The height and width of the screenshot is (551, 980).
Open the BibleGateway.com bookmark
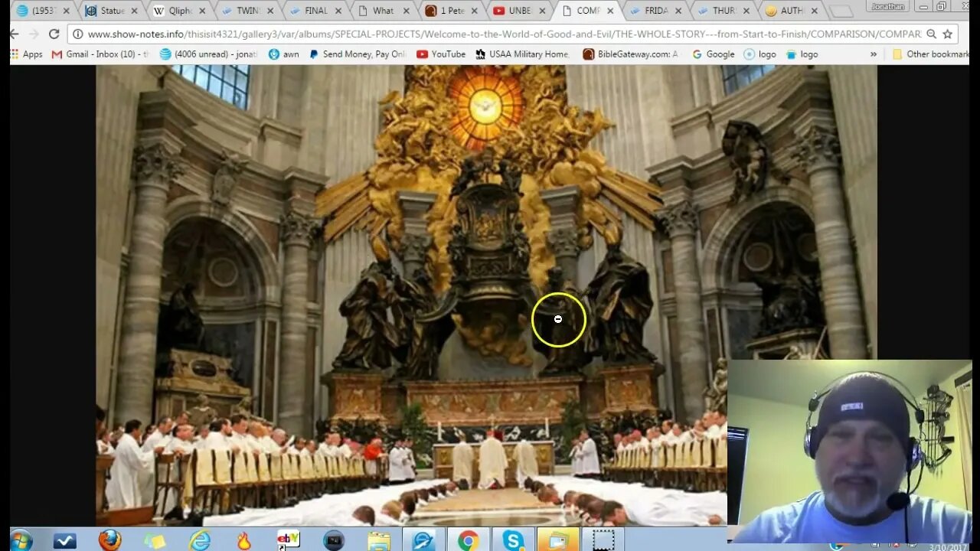(x=630, y=54)
